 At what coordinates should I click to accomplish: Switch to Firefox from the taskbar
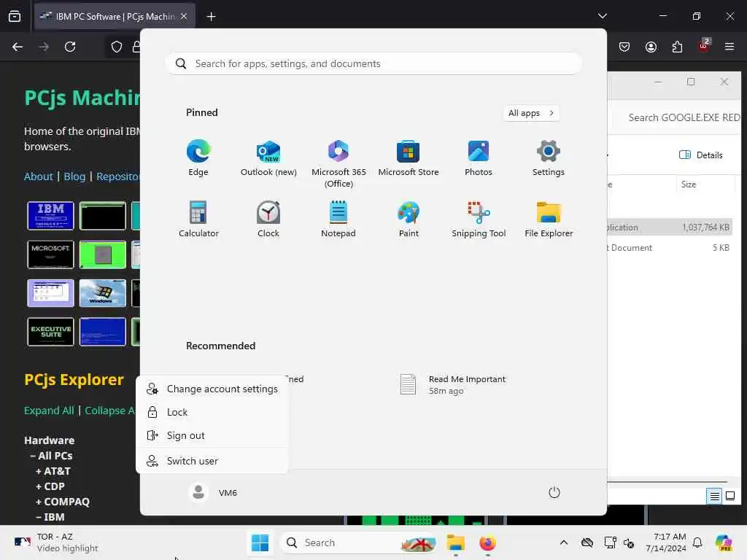[487, 542]
